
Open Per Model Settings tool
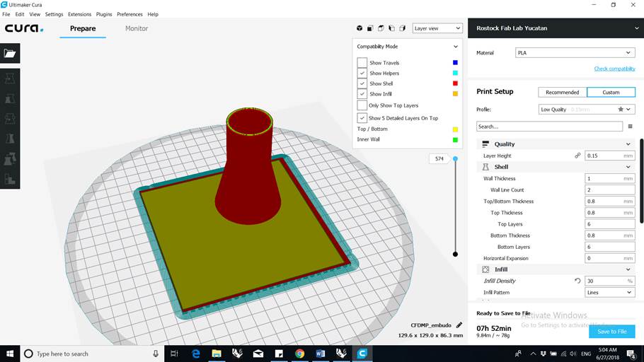point(10,159)
